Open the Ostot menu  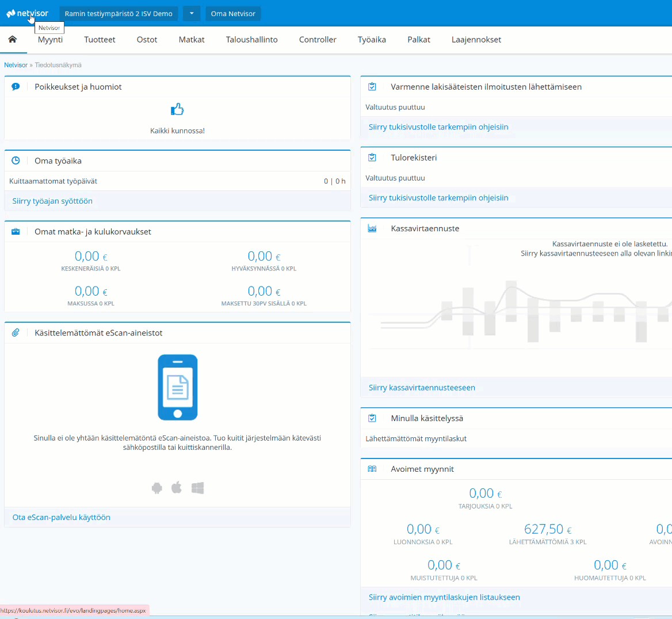[147, 40]
